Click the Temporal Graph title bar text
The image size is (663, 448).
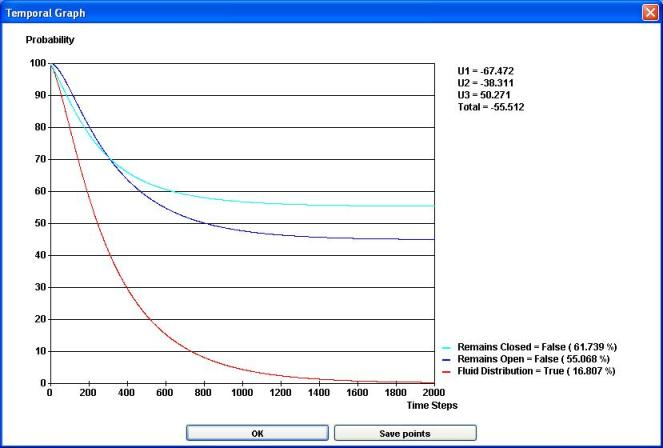click(46, 12)
